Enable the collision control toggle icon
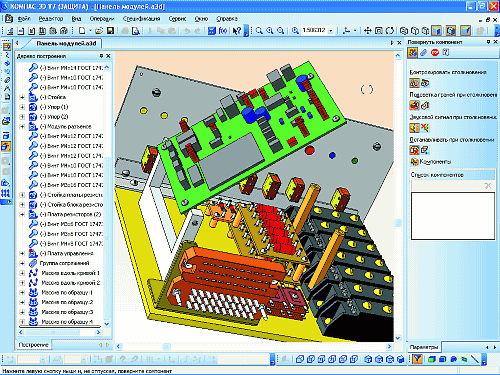Viewport: 500px width, 375px height. coord(414,83)
